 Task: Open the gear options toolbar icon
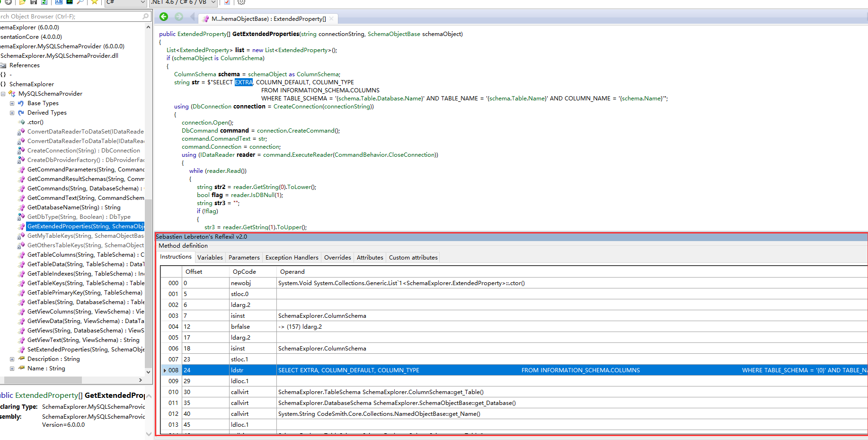241,2
